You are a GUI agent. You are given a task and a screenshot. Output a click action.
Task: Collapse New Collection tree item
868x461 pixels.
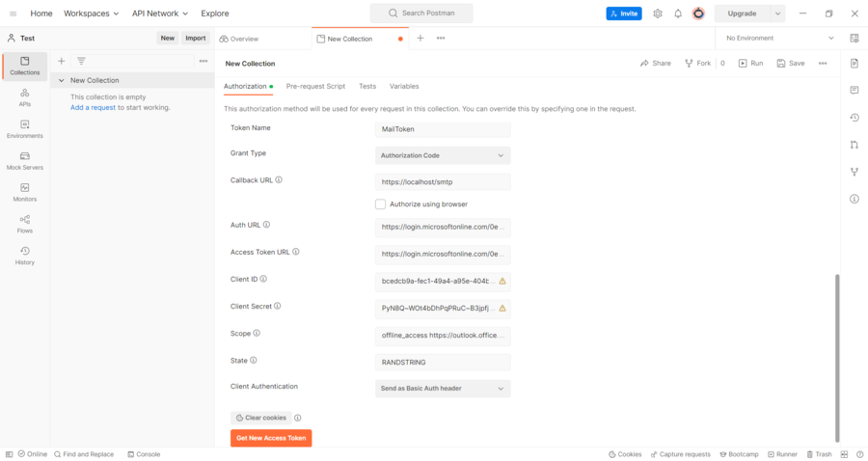[x=62, y=80]
